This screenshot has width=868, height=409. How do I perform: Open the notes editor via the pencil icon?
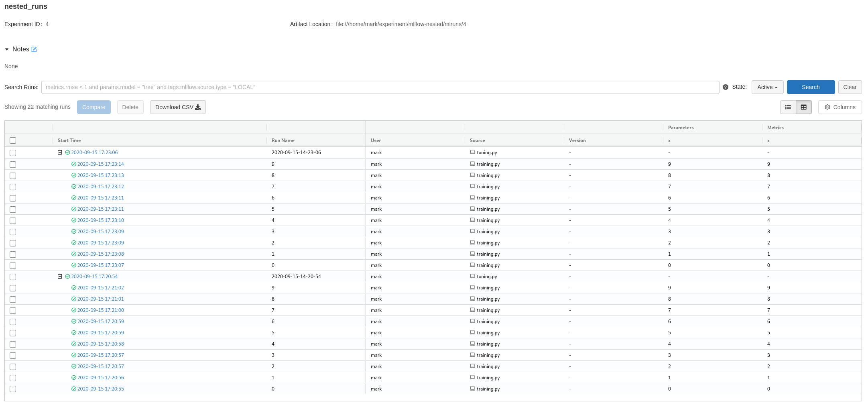pyautogui.click(x=34, y=49)
